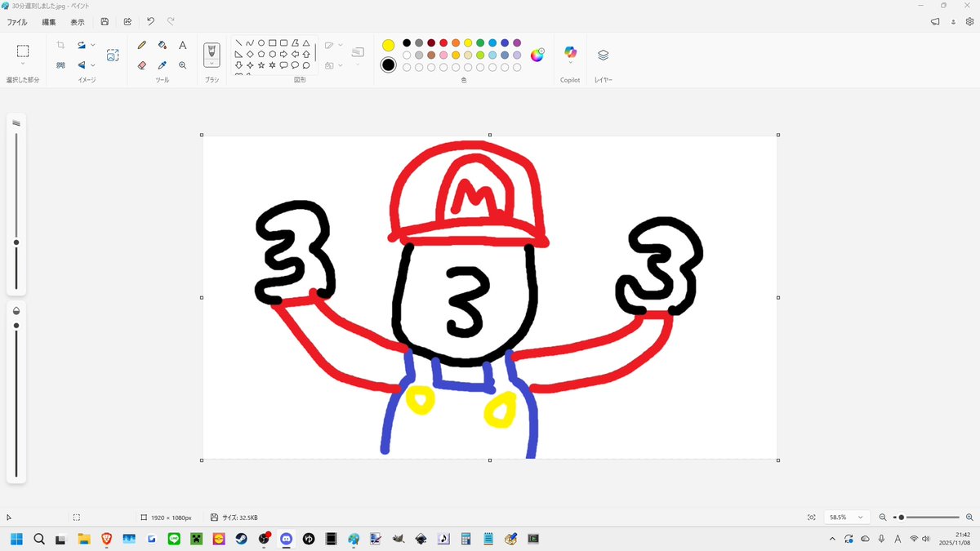This screenshot has width=980, height=551.
Task: Select the Hexagon shape
Action: [273, 54]
